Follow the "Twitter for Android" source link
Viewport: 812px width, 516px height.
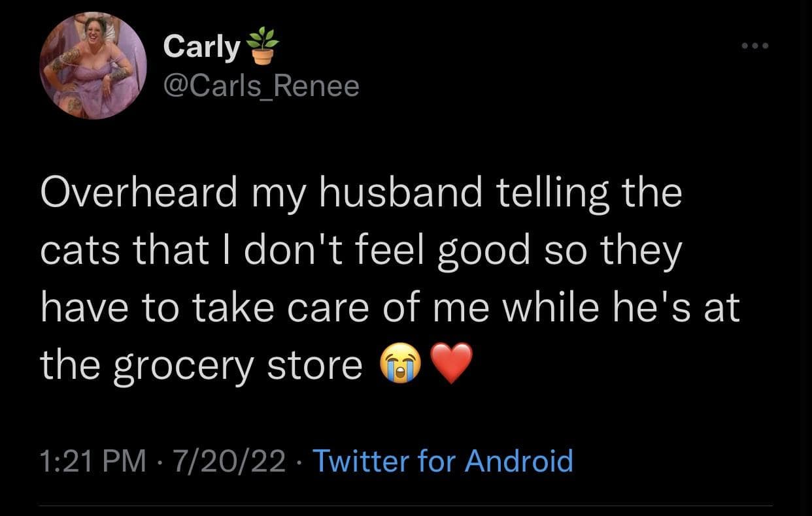[x=443, y=460]
